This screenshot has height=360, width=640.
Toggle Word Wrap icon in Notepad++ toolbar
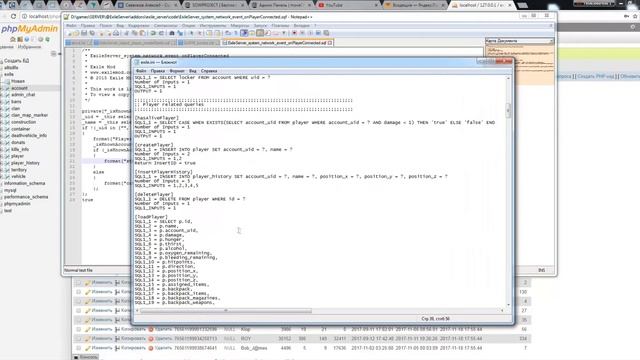tap(227, 33)
